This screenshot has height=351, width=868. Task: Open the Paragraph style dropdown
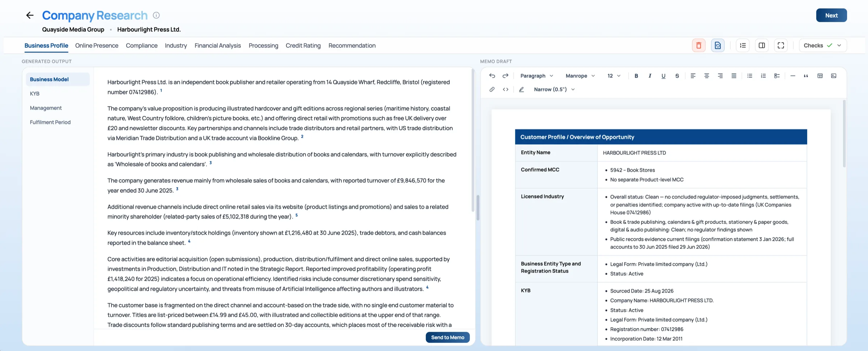(x=537, y=76)
